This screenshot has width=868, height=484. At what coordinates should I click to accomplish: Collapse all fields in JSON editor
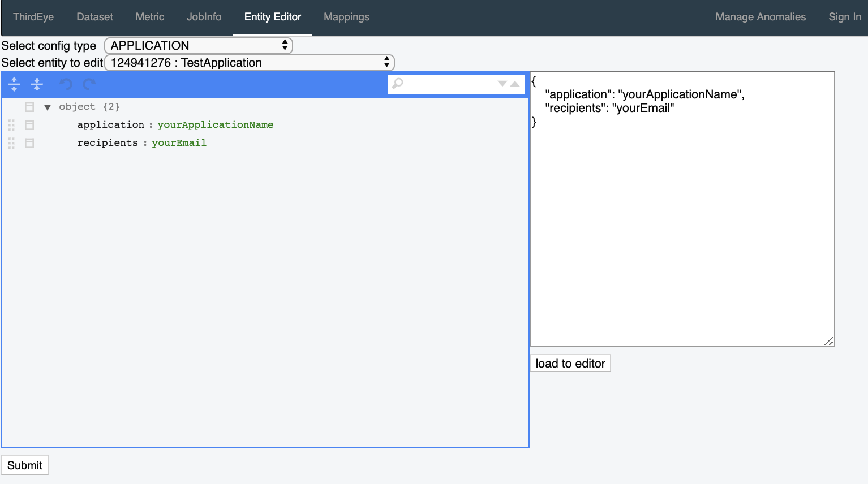37,84
